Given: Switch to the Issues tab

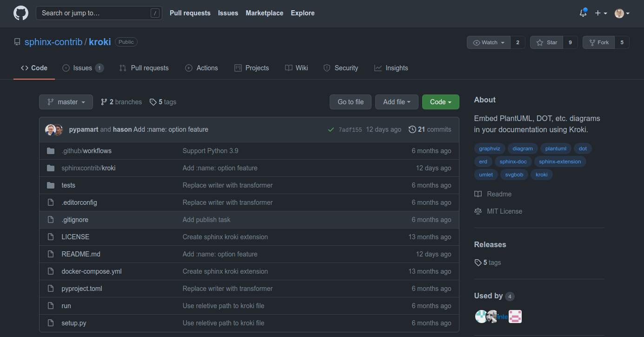Looking at the screenshot, I should 82,68.
